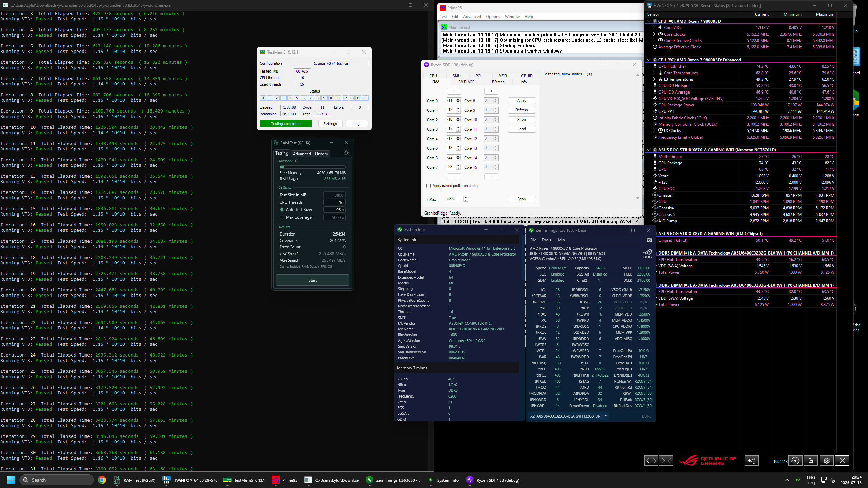Screen dimensions: 868x488
Task: Reset HWiNFO min/max clock icon
Action: click(795, 461)
